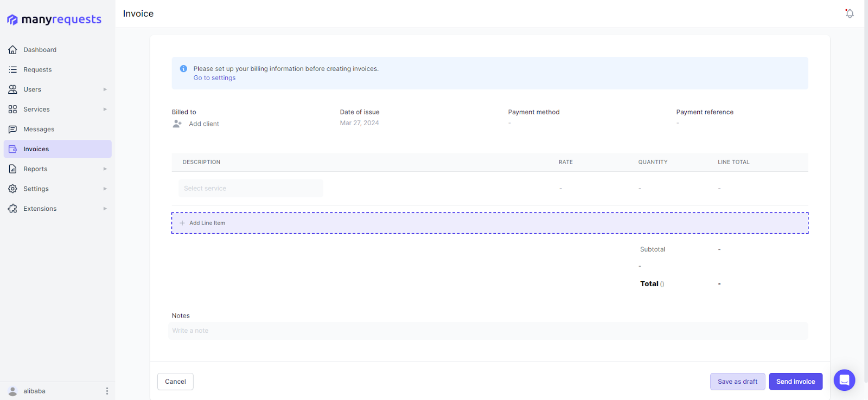The height and width of the screenshot is (400, 868).
Task: Click the LINE TOTAL column header
Action: pyautogui.click(x=733, y=162)
